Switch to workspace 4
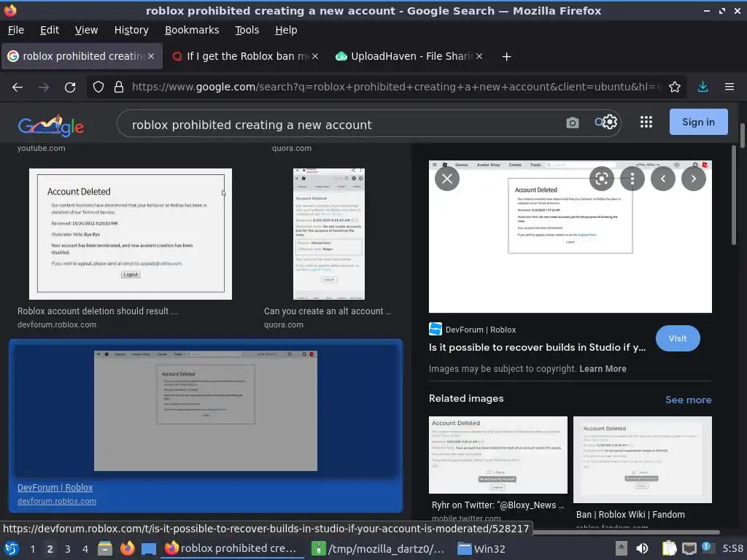Image resolution: width=747 pixels, height=560 pixels. coord(85,549)
